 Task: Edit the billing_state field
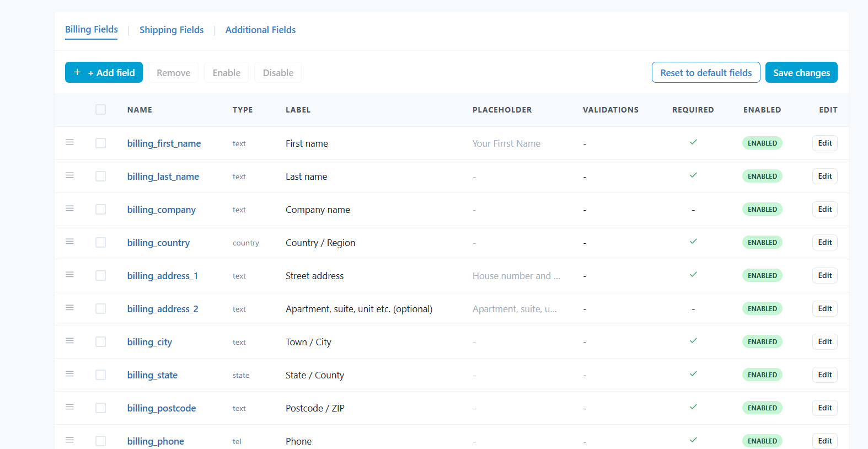coord(825,375)
